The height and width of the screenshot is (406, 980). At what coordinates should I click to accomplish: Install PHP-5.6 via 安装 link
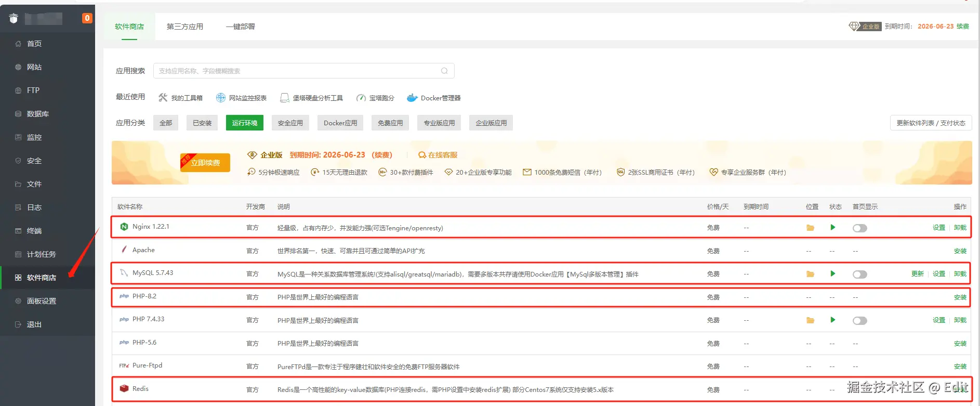click(x=960, y=344)
